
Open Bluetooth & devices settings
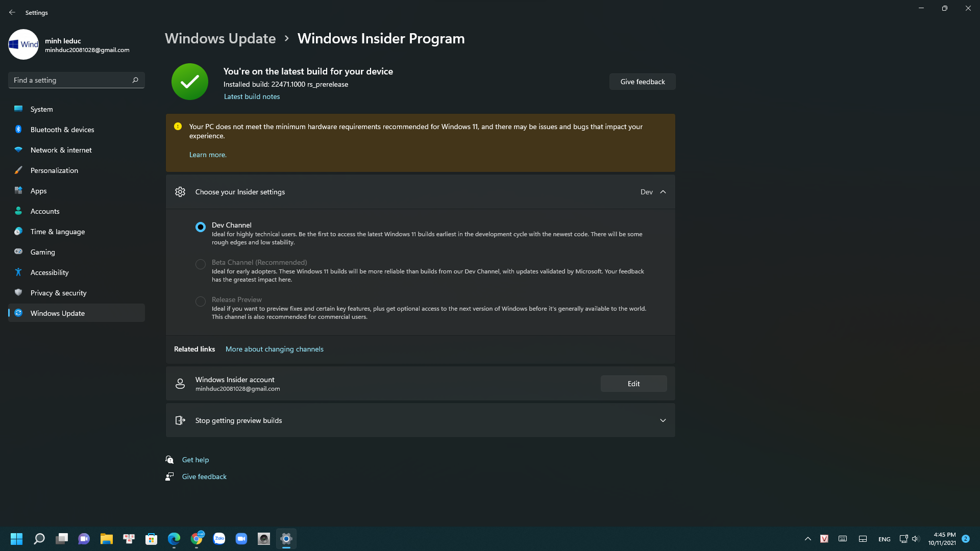pos(77,130)
